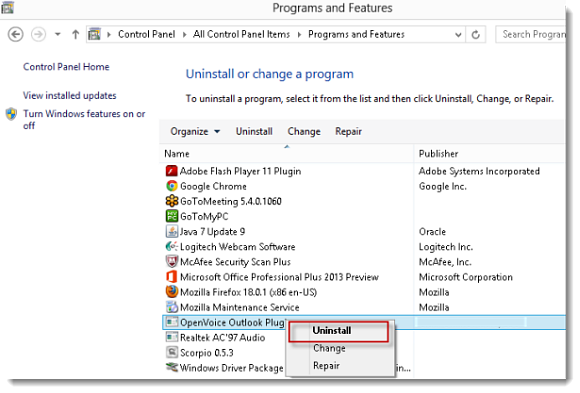Click Adobe Systems Incorporated publisher cell
580x393 pixels.
pyautogui.click(x=479, y=171)
